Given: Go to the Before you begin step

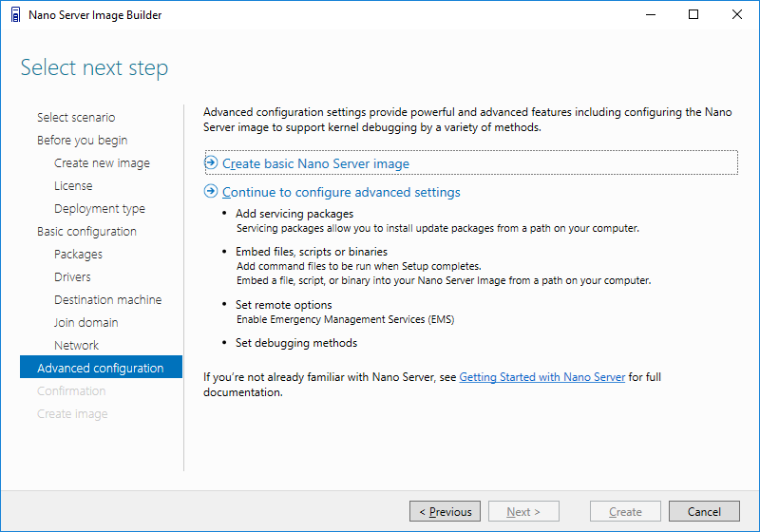Looking at the screenshot, I should pyautogui.click(x=83, y=140).
